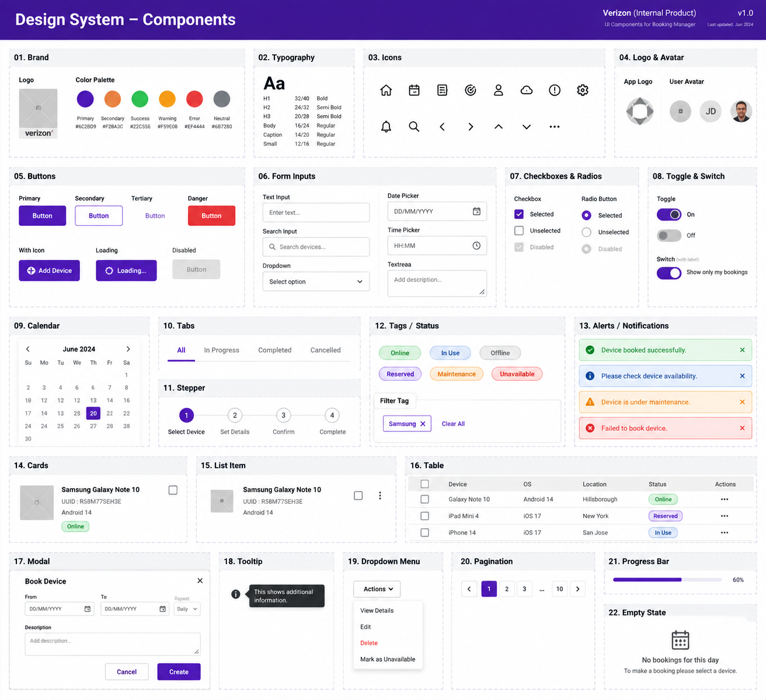This screenshot has width=766, height=700.
Task: Click the calendar icon in Icons section
Action: click(414, 90)
